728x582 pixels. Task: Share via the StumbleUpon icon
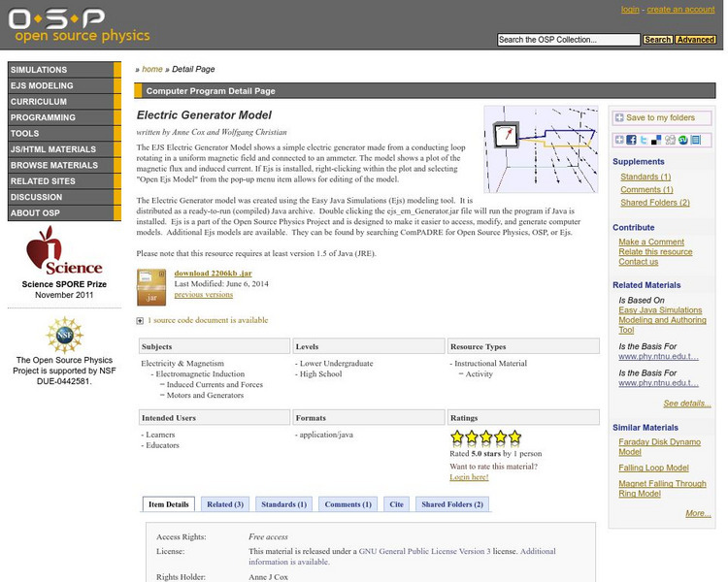pyautogui.click(x=682, y=140)
